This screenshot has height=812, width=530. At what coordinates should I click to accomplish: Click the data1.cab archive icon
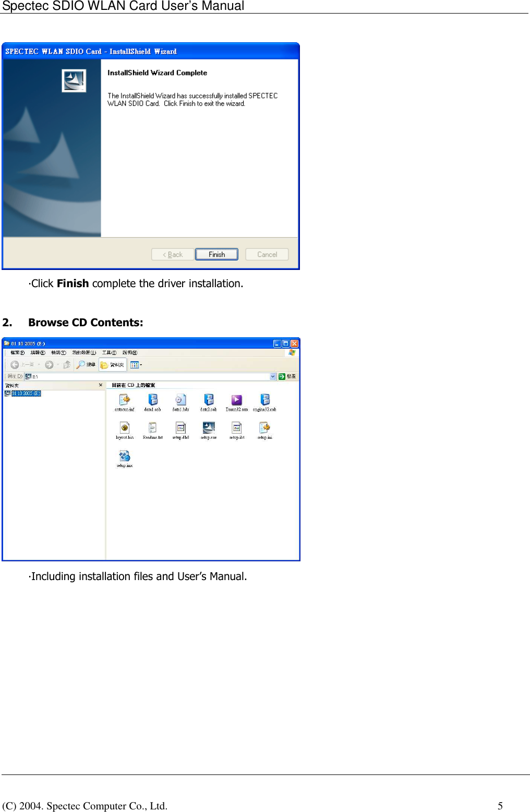click(154, 400)
